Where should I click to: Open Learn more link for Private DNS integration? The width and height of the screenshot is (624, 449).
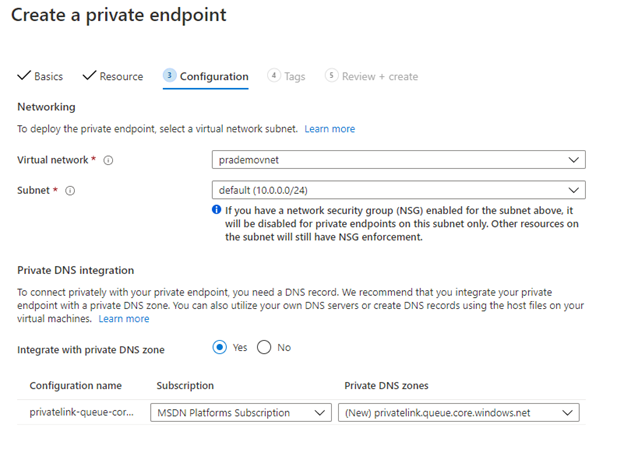(x=124, y=319)
